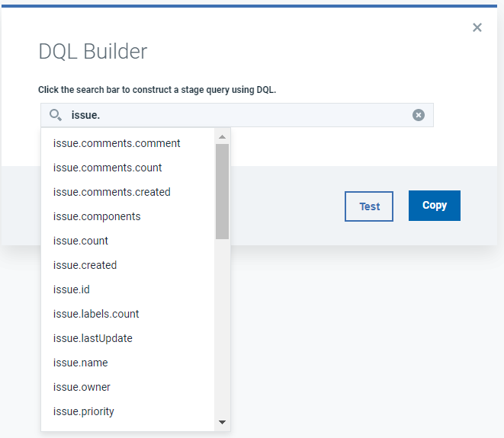The height and width of the screenshot is (438, 504).
Task: Select issue.priority suggestion
Action: click(x=84, y=411)
